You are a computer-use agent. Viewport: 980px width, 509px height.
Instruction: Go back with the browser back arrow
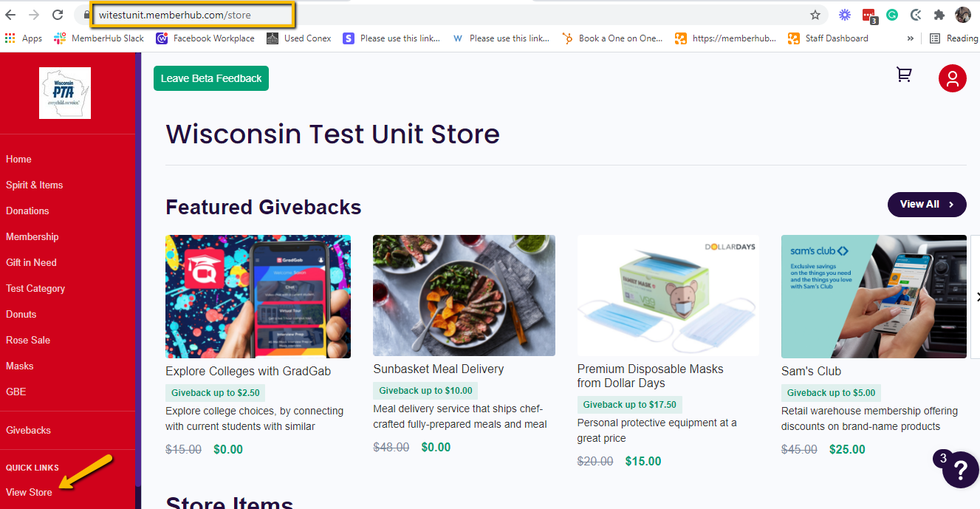tap(10, 15)
